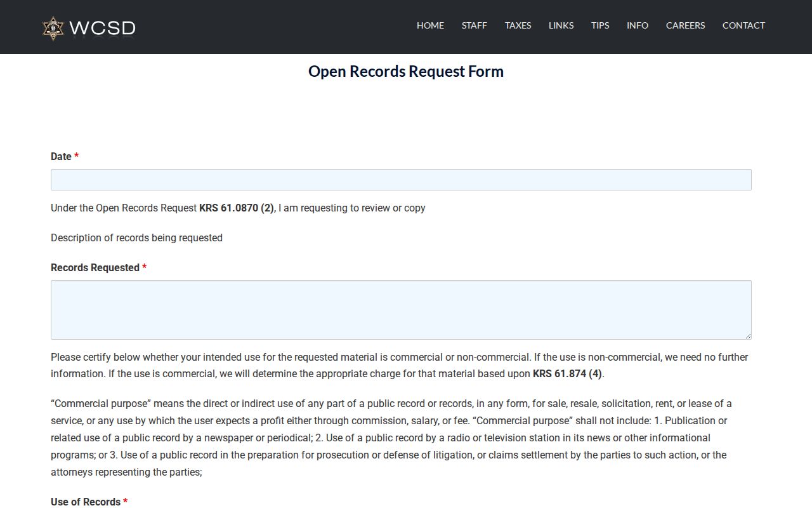This screenshot has height=508, width=812.
Task: Click the Records Requested textarea resize grip
Action: click(747, 335)
